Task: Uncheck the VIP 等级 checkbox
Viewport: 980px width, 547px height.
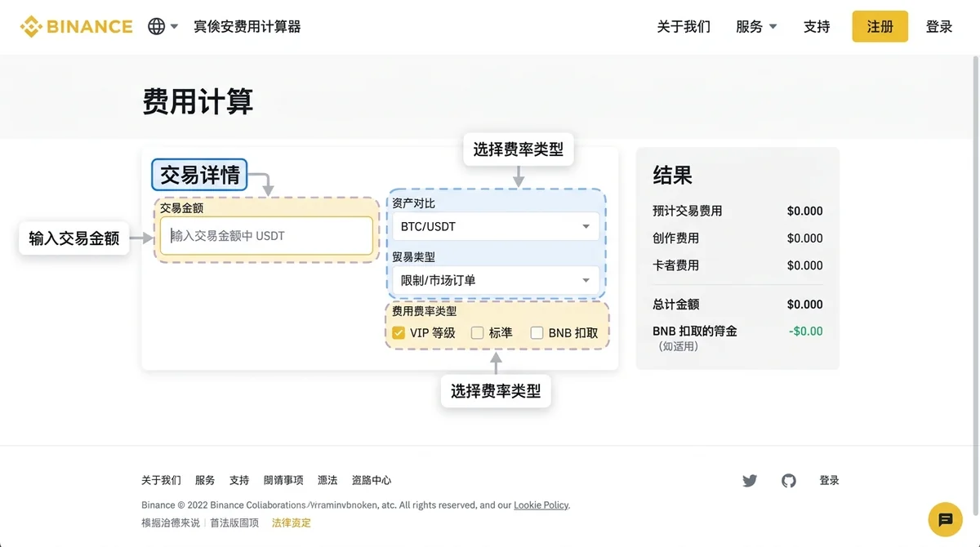Action: 399,333
